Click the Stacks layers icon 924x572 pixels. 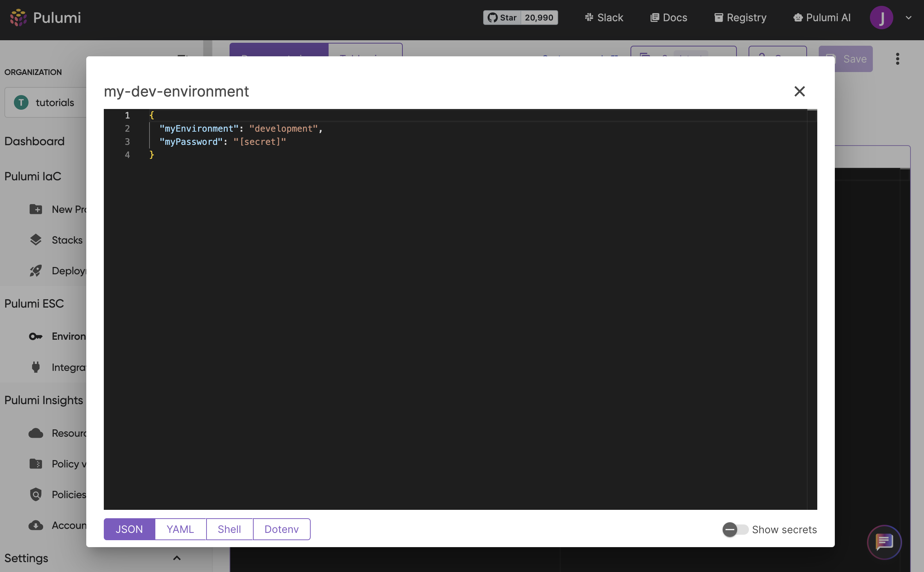click(x=35, y=240)
